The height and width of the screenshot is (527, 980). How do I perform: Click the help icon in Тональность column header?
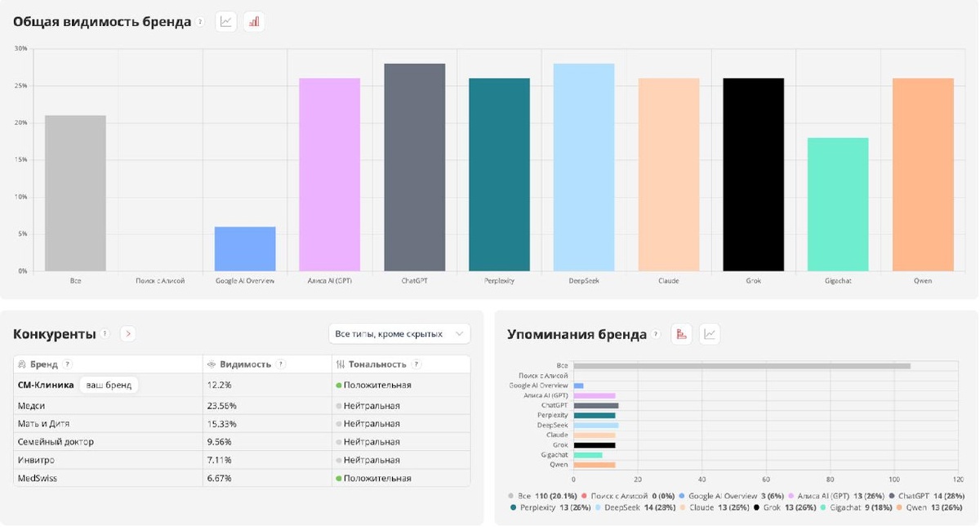pyautogui.click(x=416, y=364)
